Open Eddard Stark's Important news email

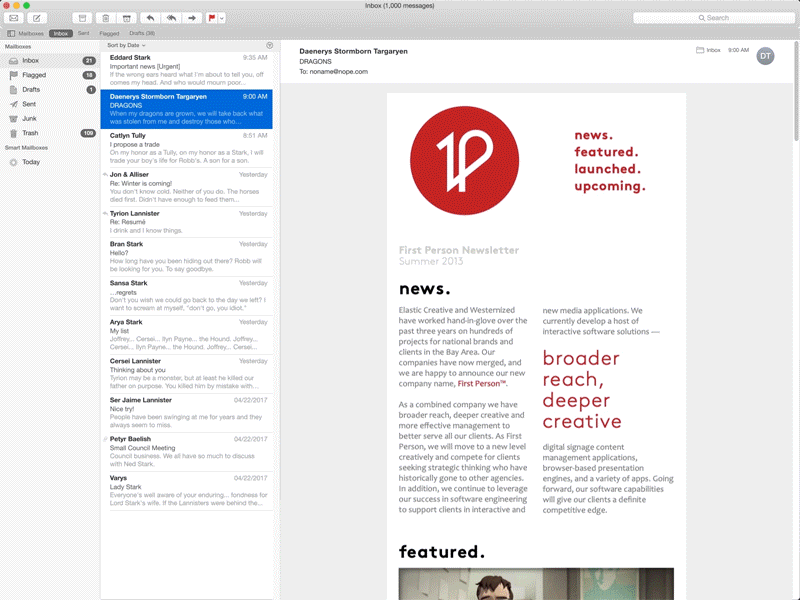[187, 70]
